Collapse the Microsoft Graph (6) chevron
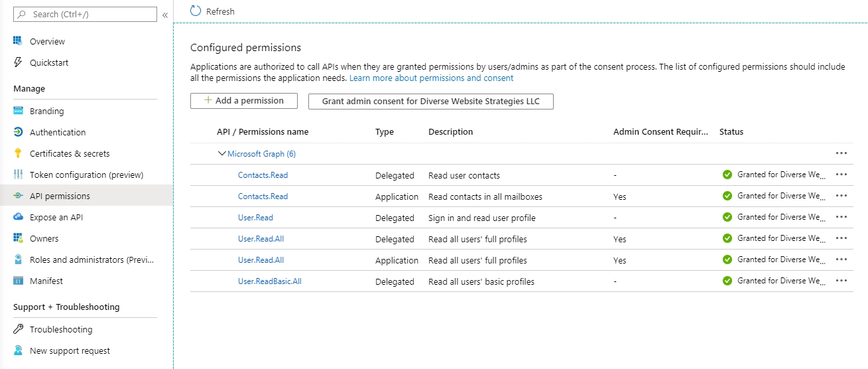This screenshot has height=369, width=868. [221, 153]
